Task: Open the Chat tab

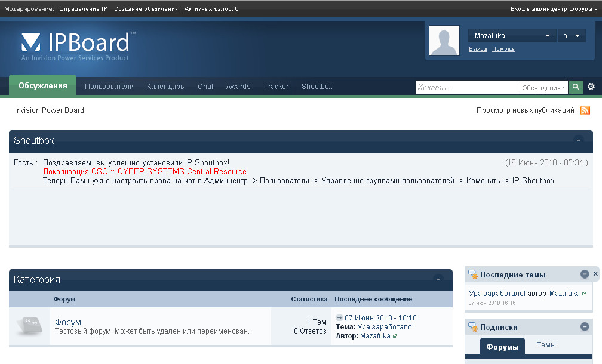Action: point(205,87)
